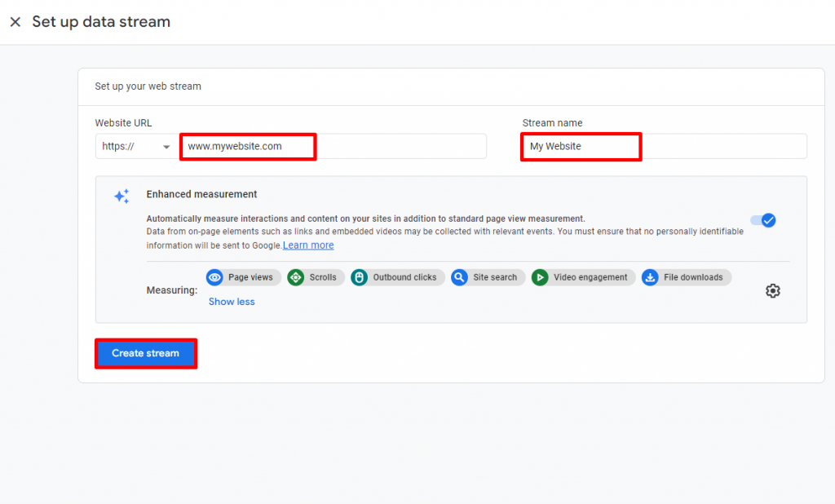The height and width of the screenshot is (504, 835).
Task: Click the Stream name input field
Action: tap(581, 146)
